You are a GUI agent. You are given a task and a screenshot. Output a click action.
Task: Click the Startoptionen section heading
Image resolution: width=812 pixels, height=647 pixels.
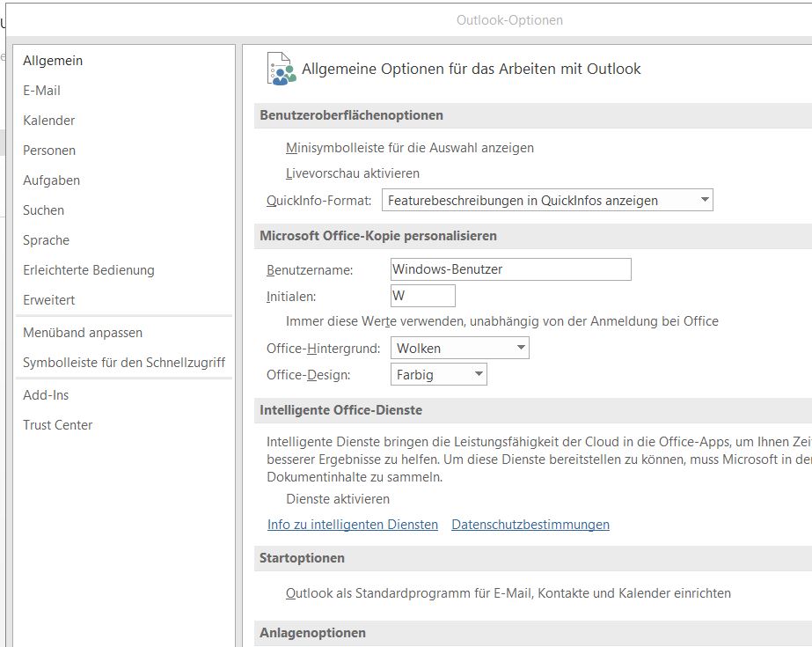coord(302,558)
